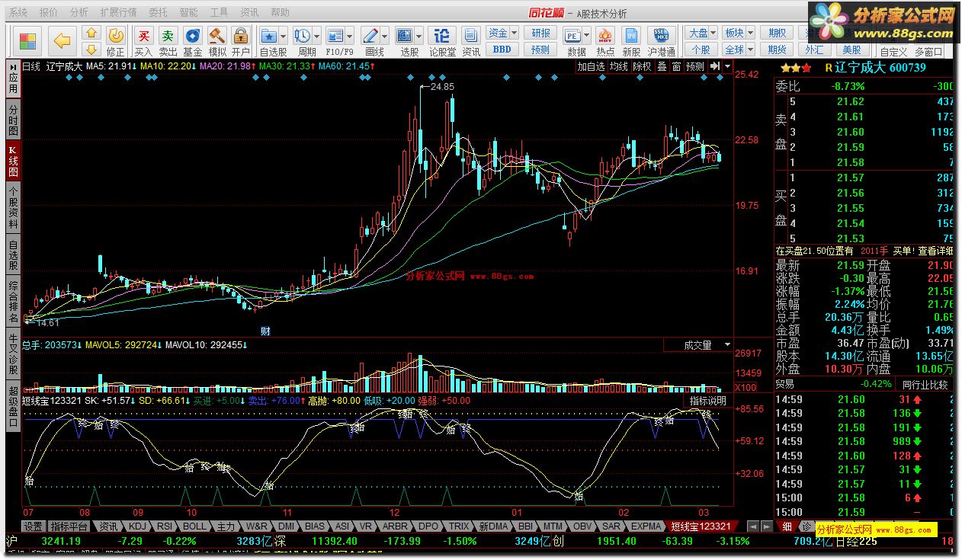Click the 除权 button above the chart
The height and width of the screenshot is (560, 962).
point(643,67)
